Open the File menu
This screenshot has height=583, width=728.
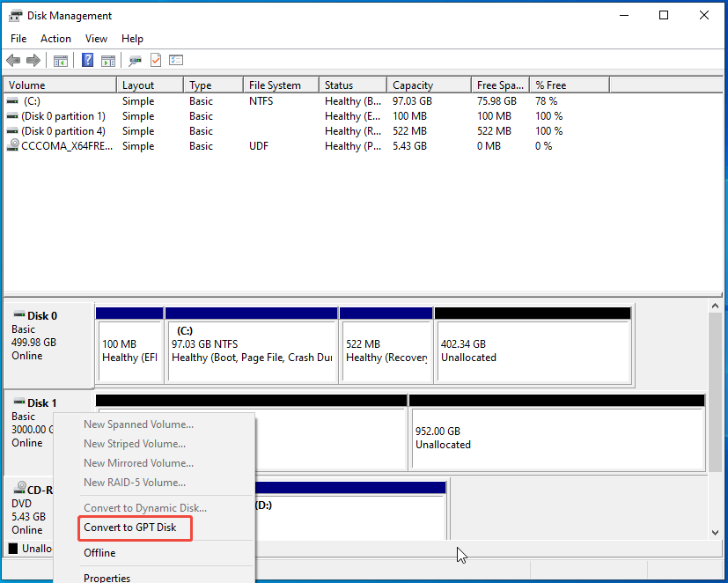18,38
